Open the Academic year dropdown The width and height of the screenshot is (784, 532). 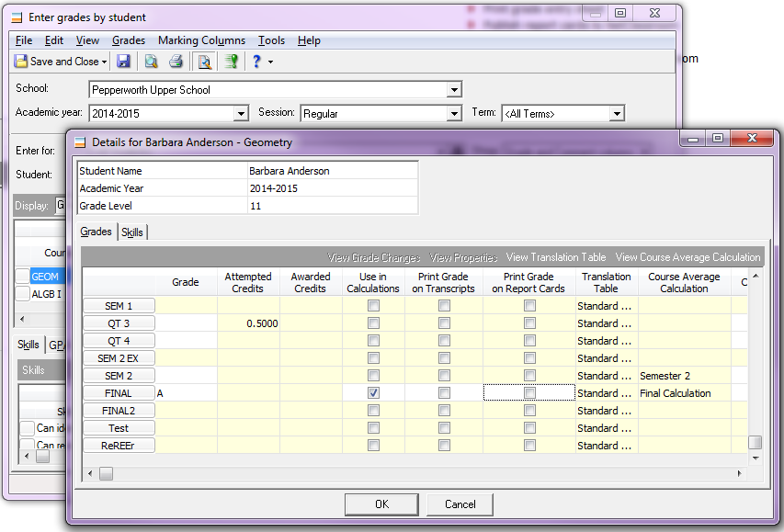(x=241, y=114)
